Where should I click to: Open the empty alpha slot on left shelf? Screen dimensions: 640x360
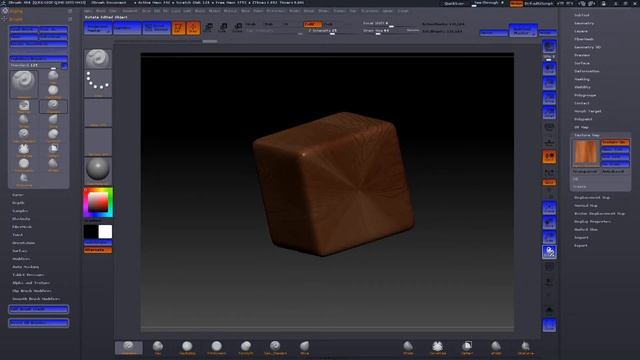pyautogui.click(x=98, y=112)
